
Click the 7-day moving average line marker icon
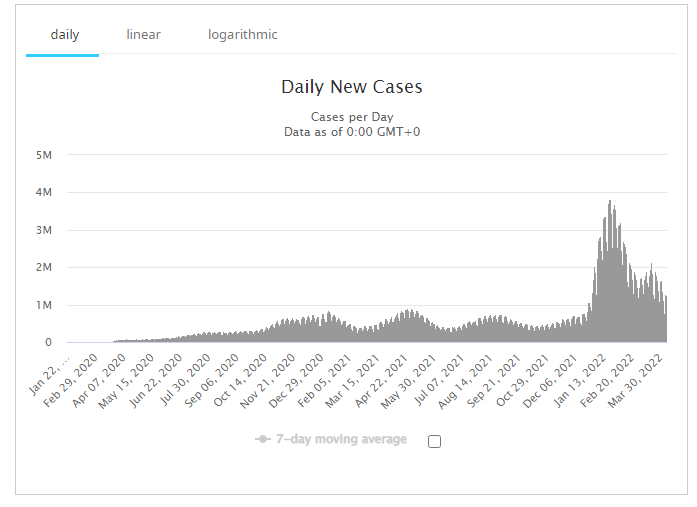click(x=263, y=440)
